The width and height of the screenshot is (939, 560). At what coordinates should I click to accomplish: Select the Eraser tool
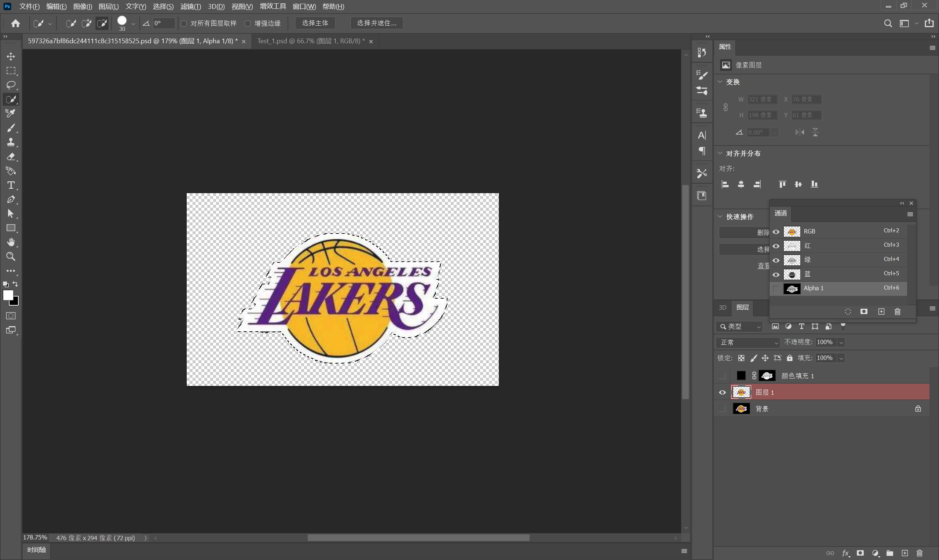tap(11, 156)
